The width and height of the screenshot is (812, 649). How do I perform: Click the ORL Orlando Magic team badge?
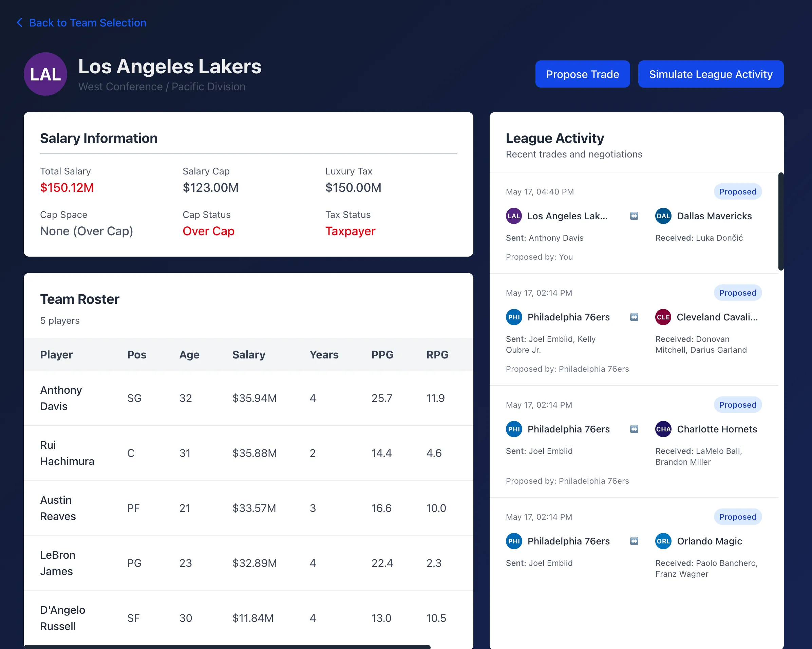click(663, 541)
